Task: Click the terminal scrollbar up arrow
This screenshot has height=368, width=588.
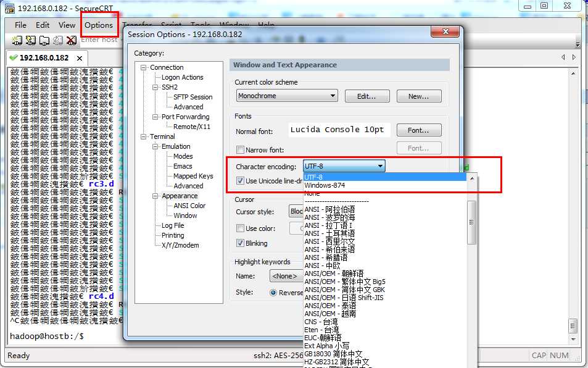Action: tap(573, 74)
